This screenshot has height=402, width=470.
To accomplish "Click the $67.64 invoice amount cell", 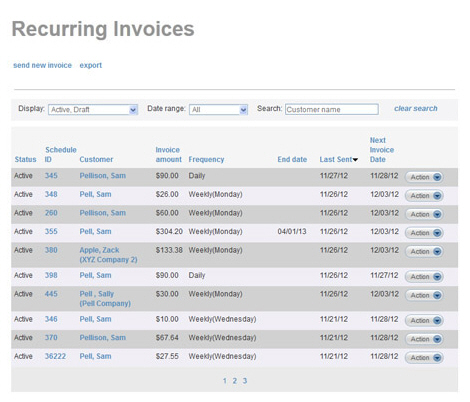I will 167,338.
